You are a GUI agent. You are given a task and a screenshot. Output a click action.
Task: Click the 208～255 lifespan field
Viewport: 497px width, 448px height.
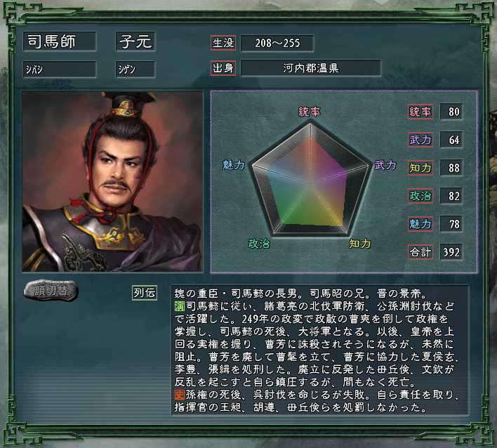pyautogui.click(x=277, y=43)
